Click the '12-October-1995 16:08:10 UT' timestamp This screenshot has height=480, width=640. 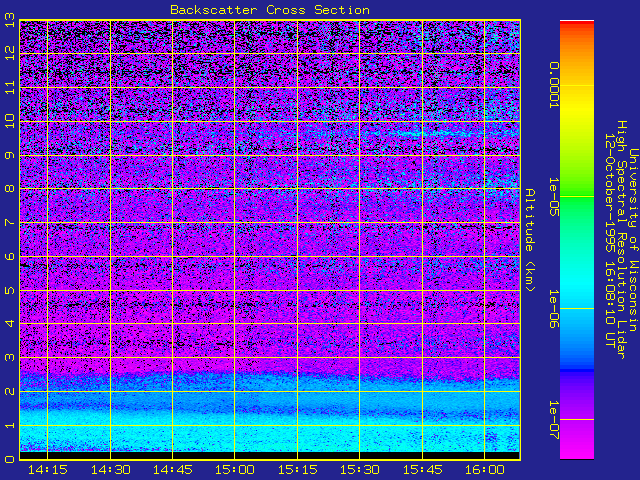pos(610,240)
